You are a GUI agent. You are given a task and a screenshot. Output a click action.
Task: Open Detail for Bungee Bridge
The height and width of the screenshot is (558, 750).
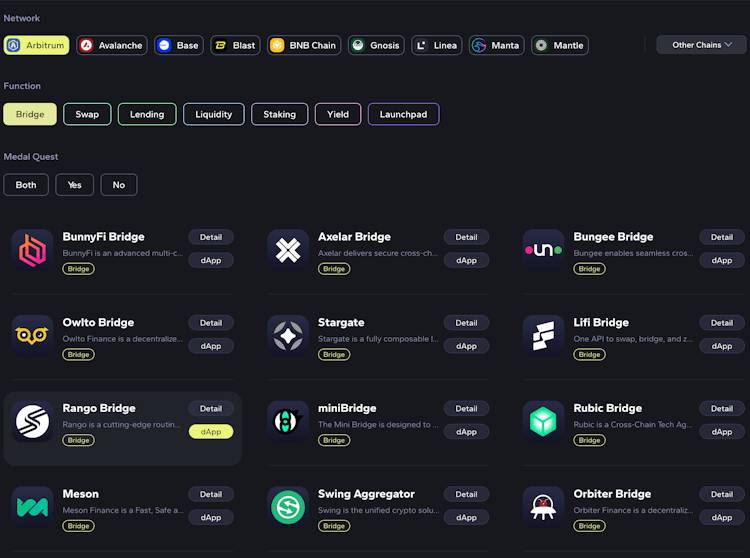pyautogui.click(x=722, y=237)
